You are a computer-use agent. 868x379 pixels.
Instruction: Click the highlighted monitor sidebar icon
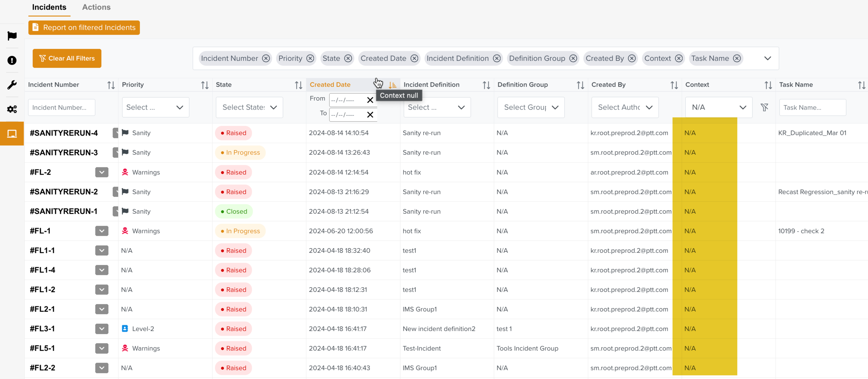tap(12, 134)
